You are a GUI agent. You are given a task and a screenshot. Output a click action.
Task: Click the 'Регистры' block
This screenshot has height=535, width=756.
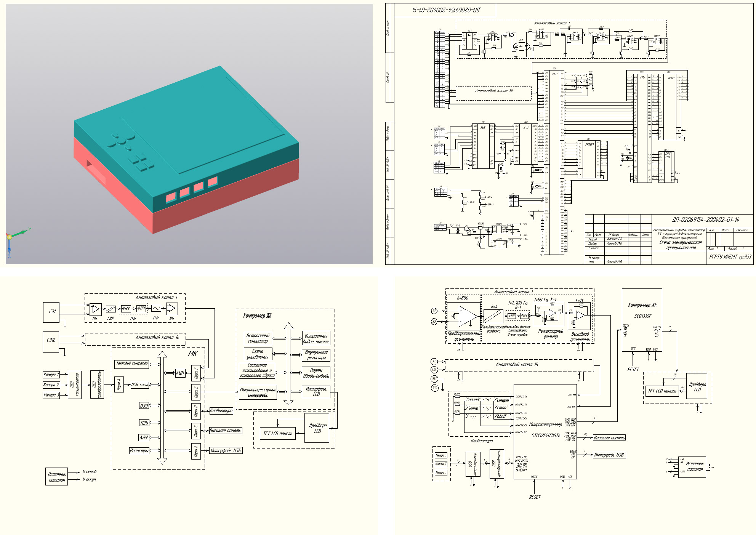point(139,450)
